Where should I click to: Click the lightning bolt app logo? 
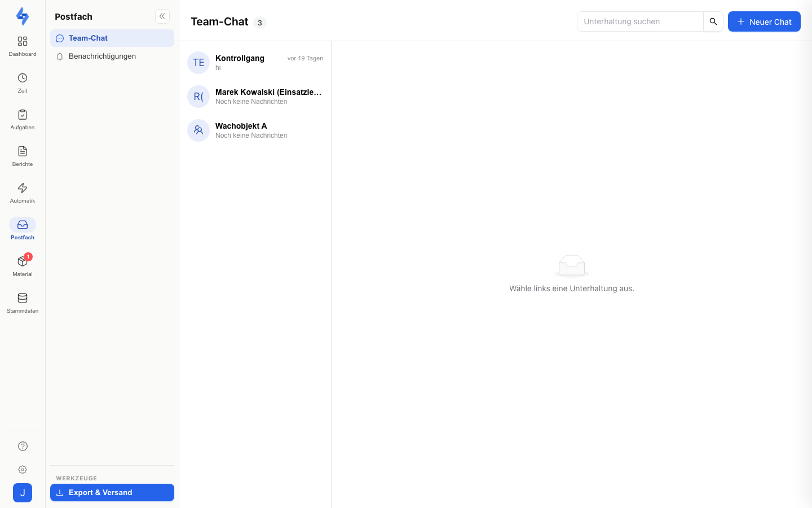23,16
